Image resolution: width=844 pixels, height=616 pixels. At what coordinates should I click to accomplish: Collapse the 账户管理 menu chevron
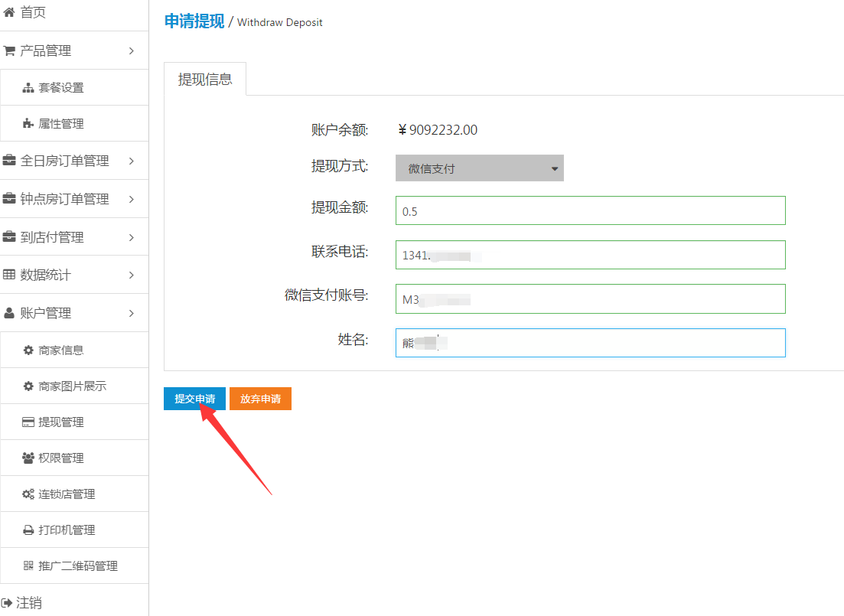[x=132, y=313]
